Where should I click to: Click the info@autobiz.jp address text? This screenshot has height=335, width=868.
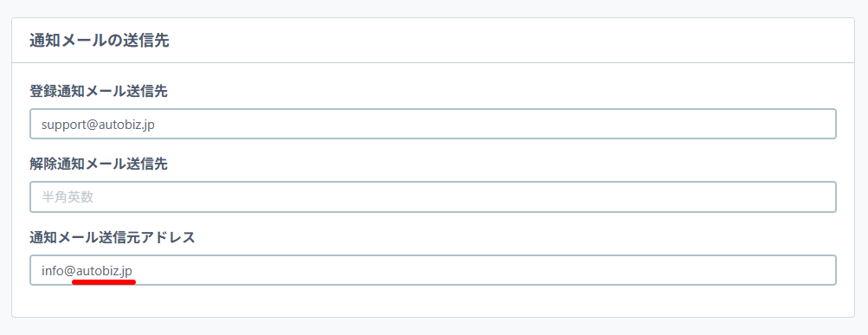[x=87, y=271]
